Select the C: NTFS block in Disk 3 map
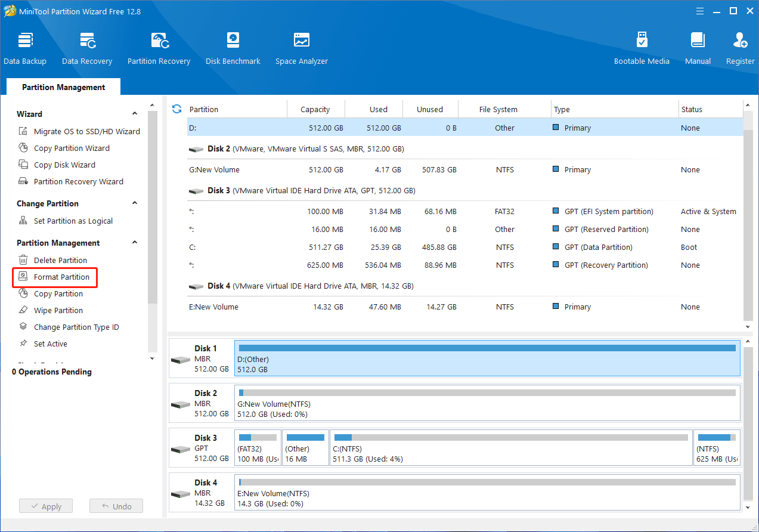 click(x=511, y=448)
